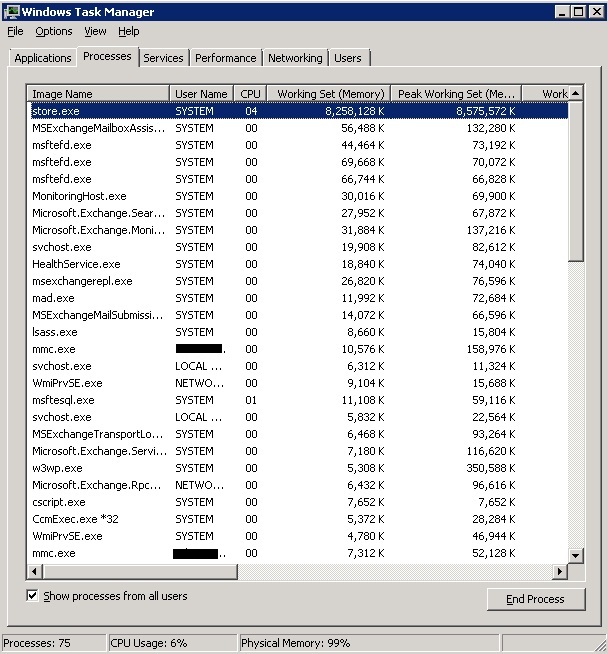Click the horizontal scrollbar thumb
The image size is (608, 654).
click(140, 571)
